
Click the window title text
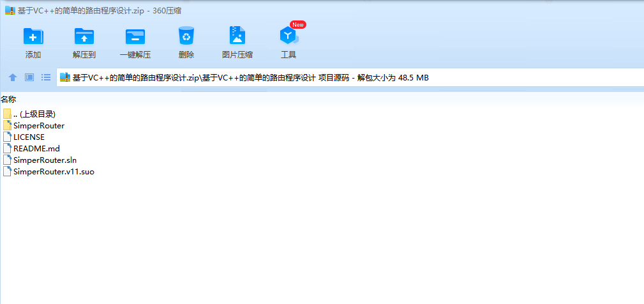(100, 11)
